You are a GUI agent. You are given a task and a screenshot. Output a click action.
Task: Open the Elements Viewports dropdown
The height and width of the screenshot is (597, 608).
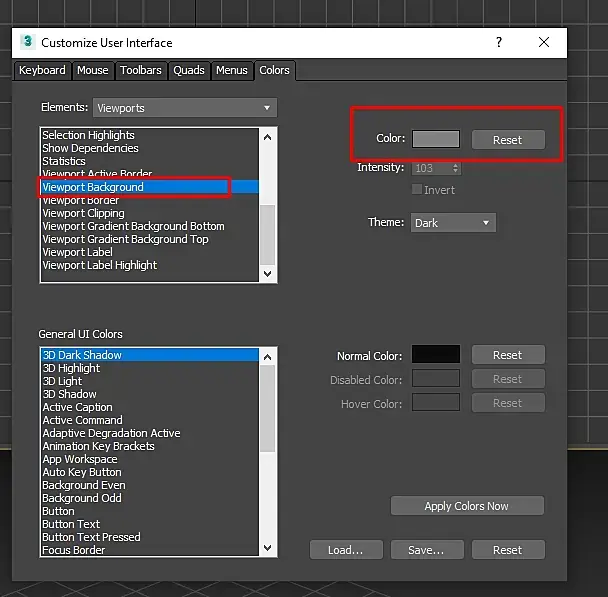[185, 108]
